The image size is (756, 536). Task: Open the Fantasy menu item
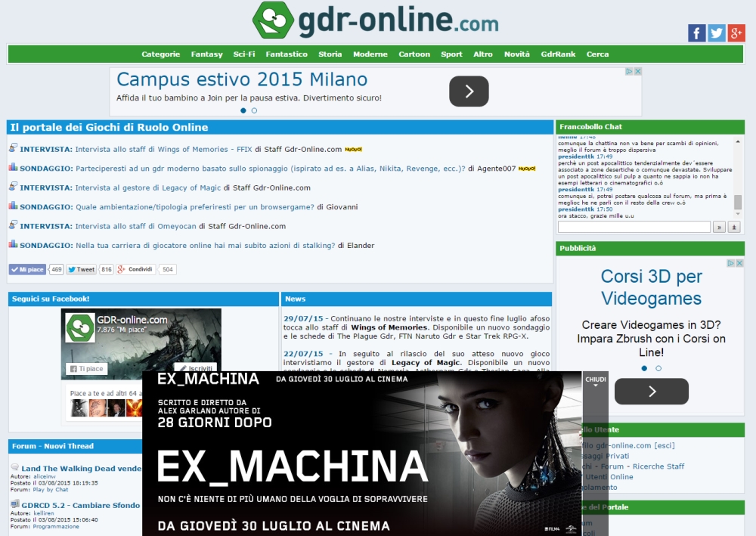[x=206, y=54]
